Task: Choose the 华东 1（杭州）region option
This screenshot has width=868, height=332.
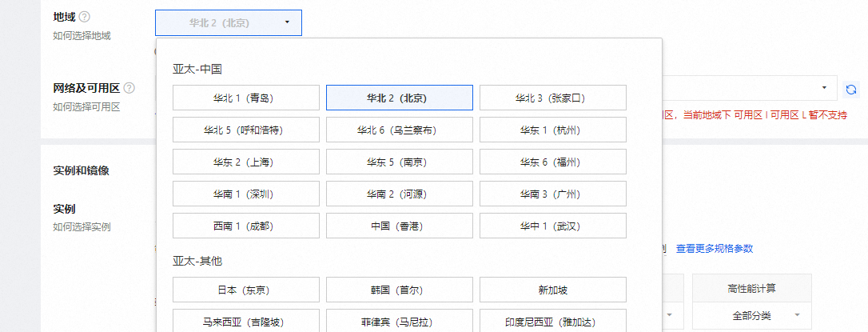Action: [552, 130]
